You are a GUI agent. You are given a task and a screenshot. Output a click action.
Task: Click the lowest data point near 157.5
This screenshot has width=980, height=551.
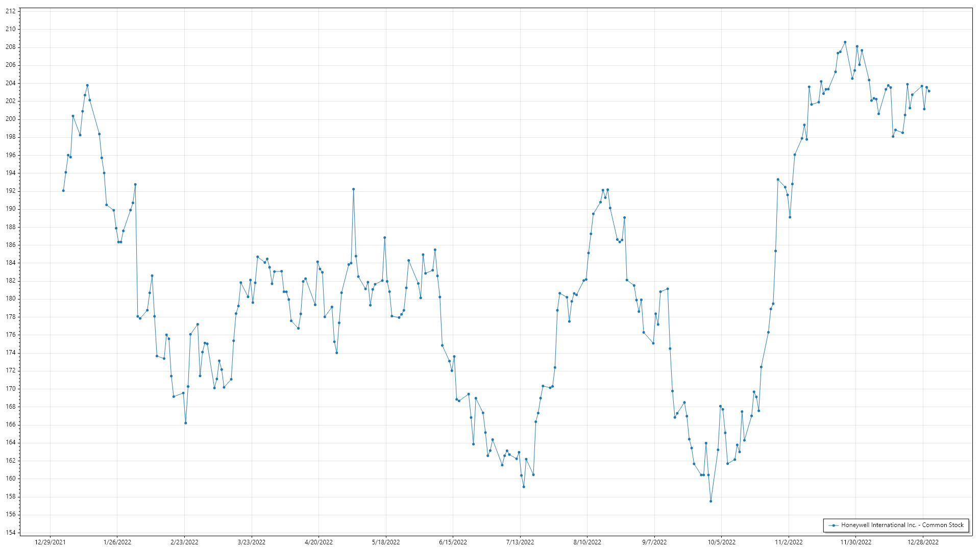(710, 501)
